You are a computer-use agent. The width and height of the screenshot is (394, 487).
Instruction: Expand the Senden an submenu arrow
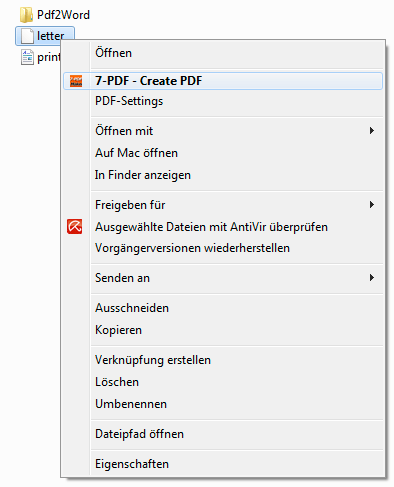coord(372,278)
